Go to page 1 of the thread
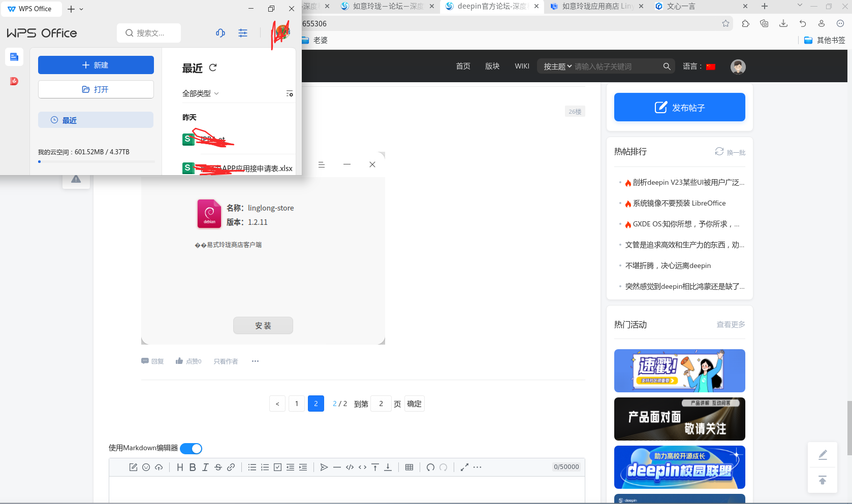The width and height of the screenshot is (852, 504). point(297,404)
